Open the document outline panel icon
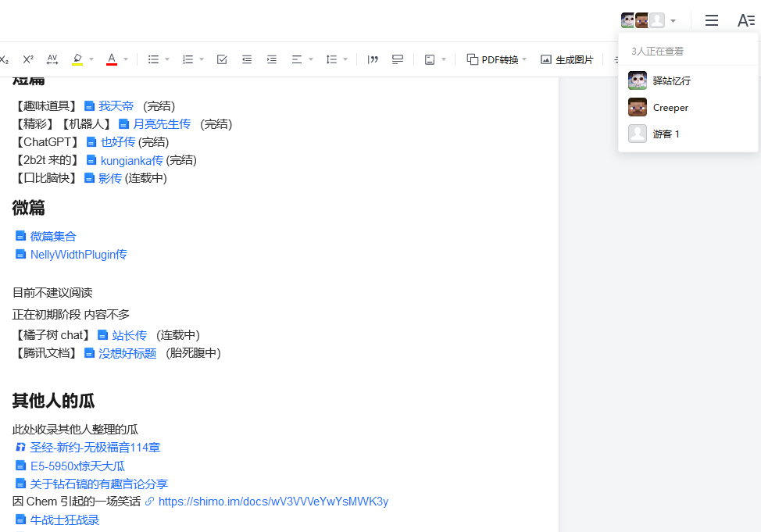Screen dimensions: 761x532 click(745, 20)
